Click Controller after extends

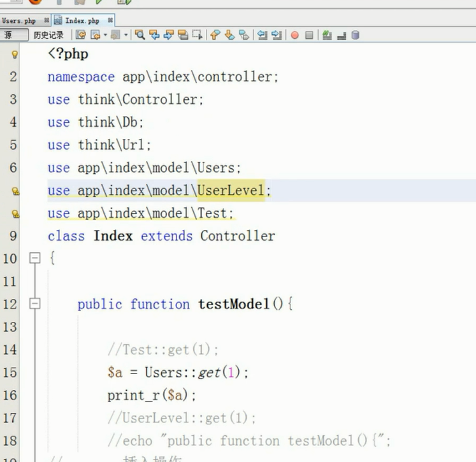coord(238,236)
